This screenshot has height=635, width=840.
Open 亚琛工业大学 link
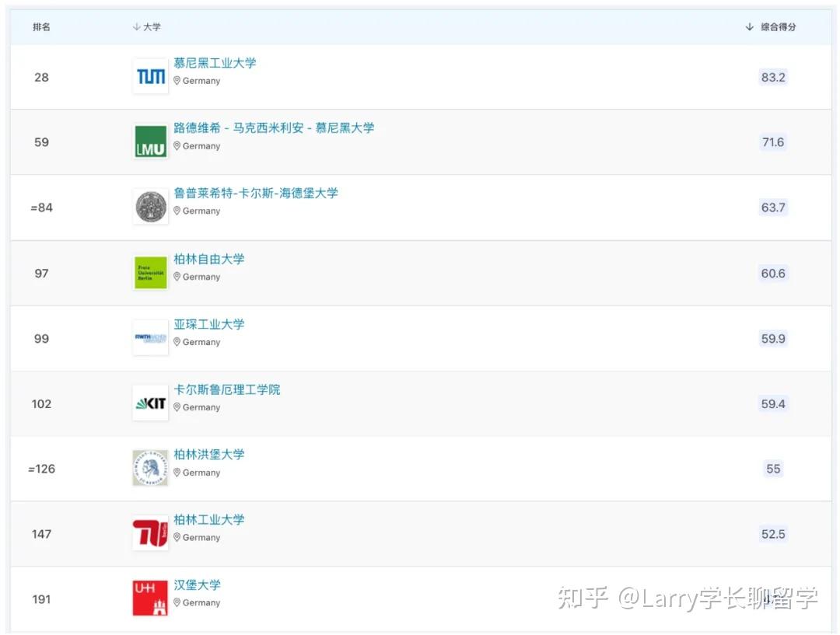[x=209, y=324]
